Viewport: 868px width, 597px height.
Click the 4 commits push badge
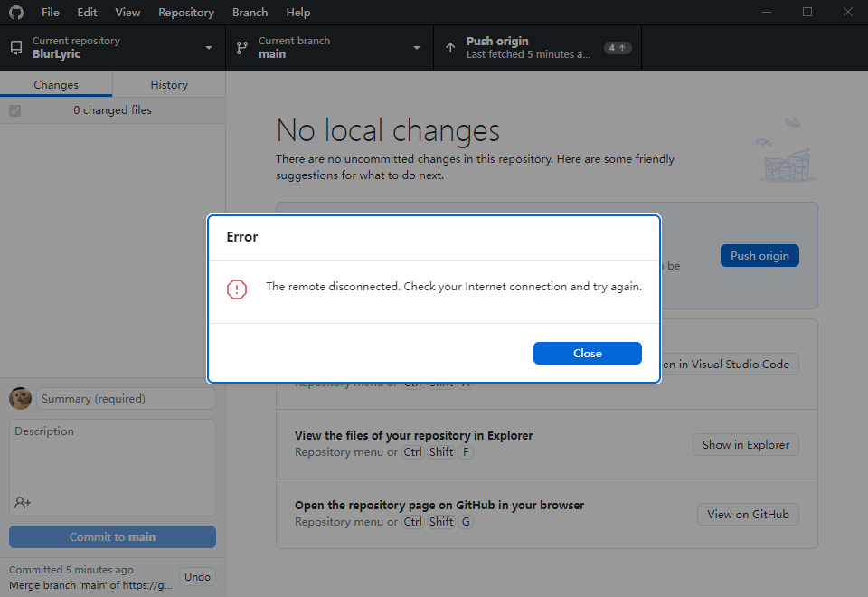click(618, 46)
